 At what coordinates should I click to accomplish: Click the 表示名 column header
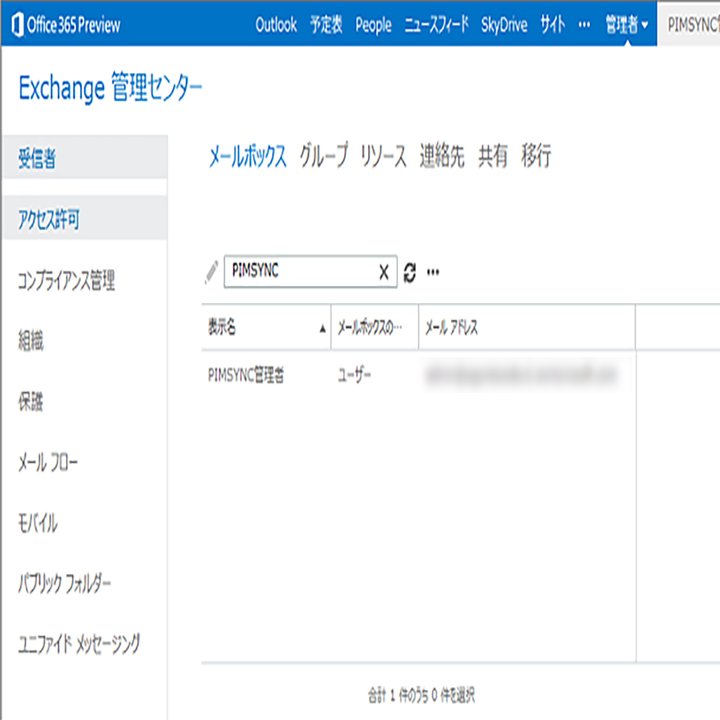point(266,327)
